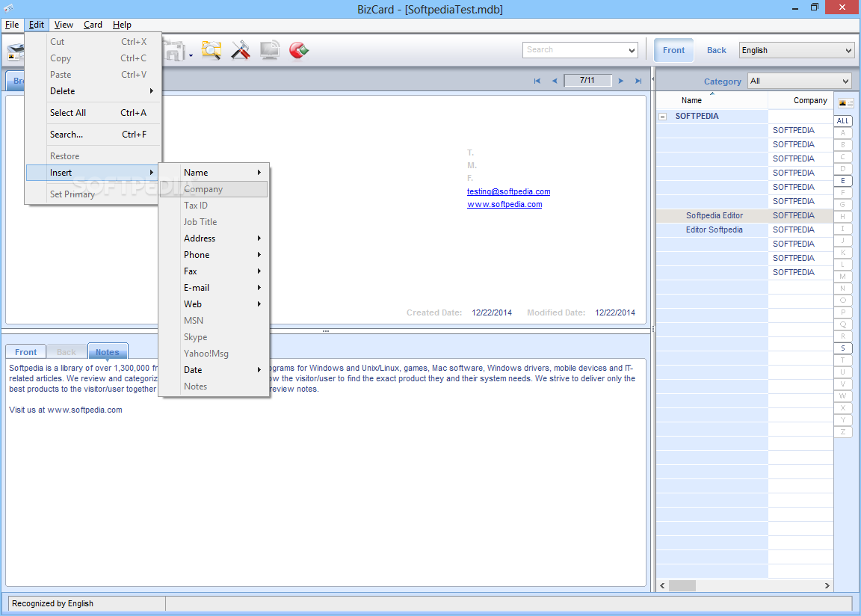Choose Select All from the Edit menu
Screen dimensions: 861x616
click(x=93, y=113)
